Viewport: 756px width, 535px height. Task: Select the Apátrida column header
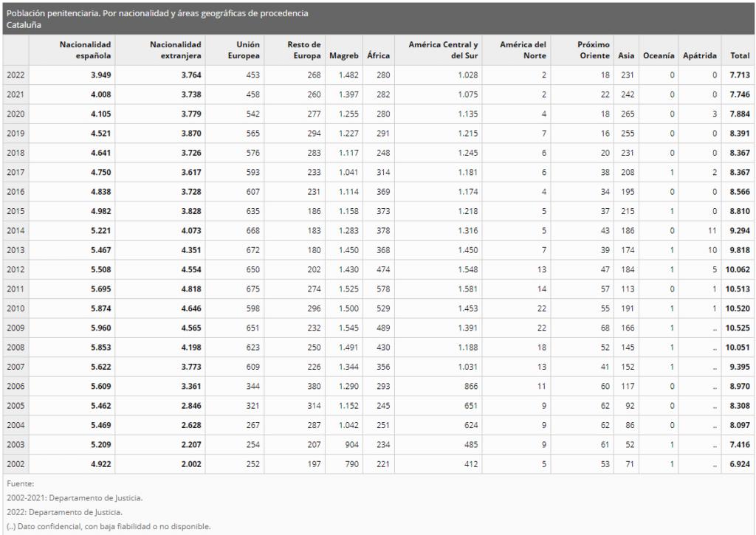point(700,55)
